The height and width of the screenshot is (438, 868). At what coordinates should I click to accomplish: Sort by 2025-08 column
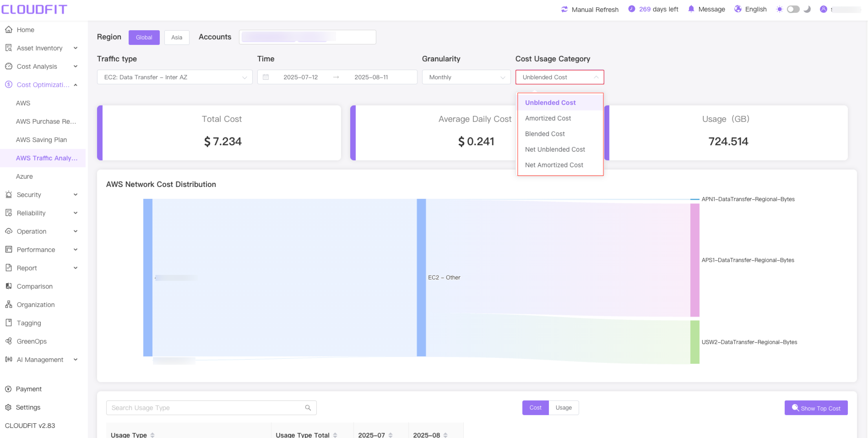pos(445,435)
